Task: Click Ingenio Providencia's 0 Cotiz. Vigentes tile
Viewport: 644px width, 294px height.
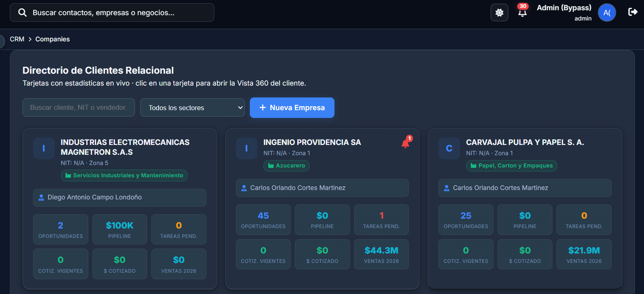Action: click(x=263, y=254)
